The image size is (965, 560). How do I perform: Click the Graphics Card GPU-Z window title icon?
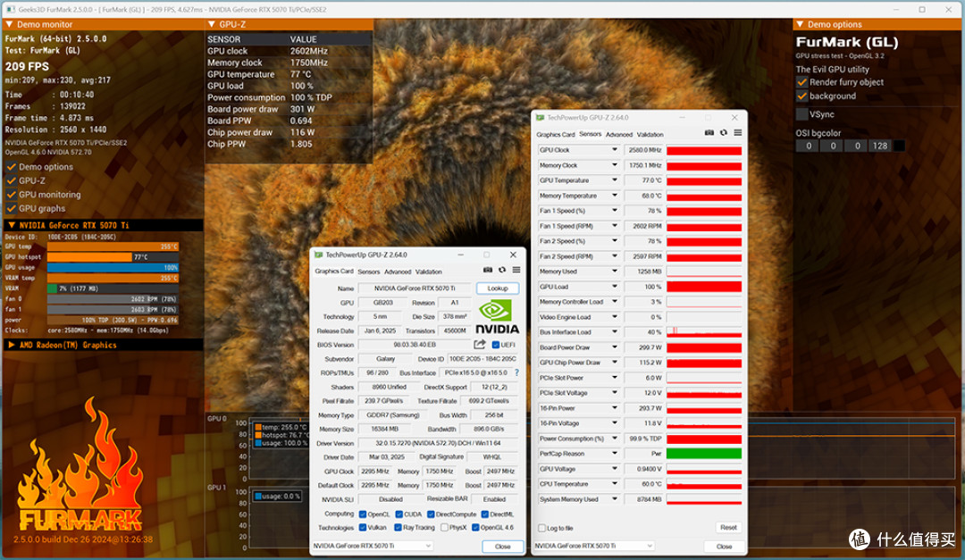(x=319, y=255)
